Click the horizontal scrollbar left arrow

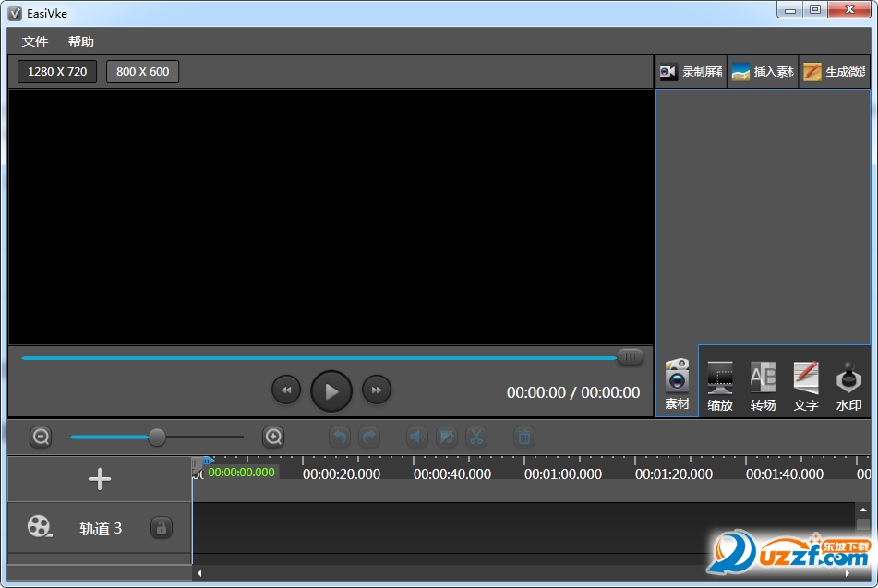point(200,573)
